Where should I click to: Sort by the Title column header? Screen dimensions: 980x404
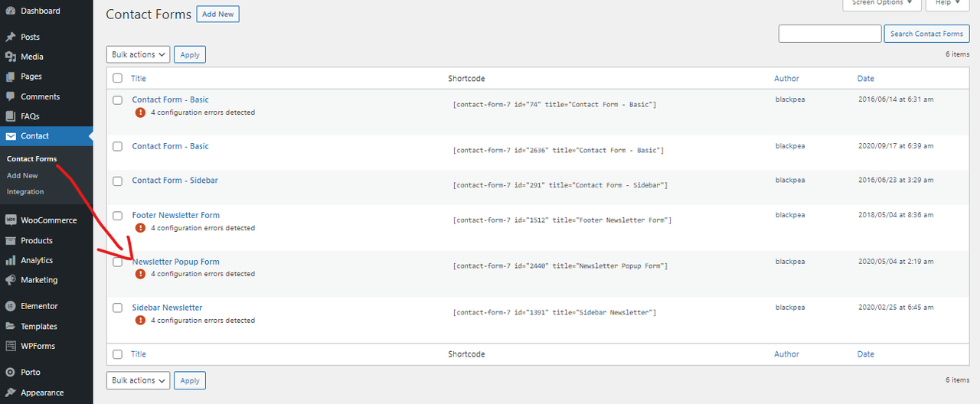point(139,78)
